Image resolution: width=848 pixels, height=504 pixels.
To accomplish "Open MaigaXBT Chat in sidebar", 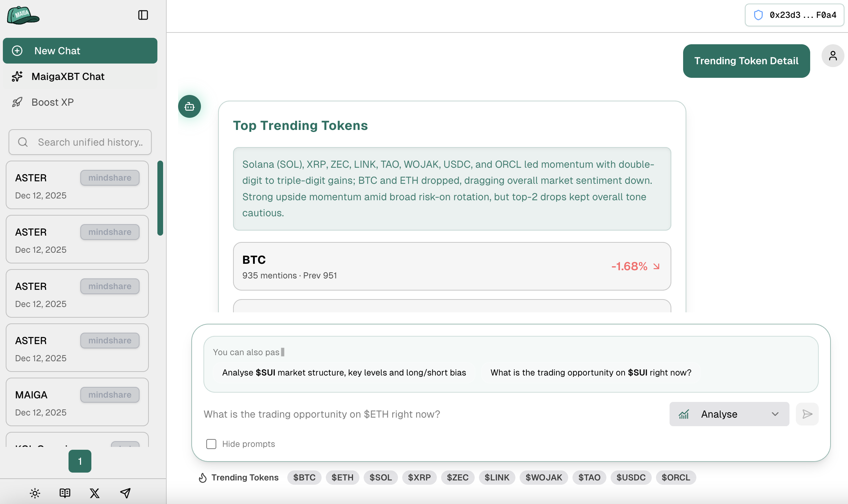I will click(x=68, y=76).
